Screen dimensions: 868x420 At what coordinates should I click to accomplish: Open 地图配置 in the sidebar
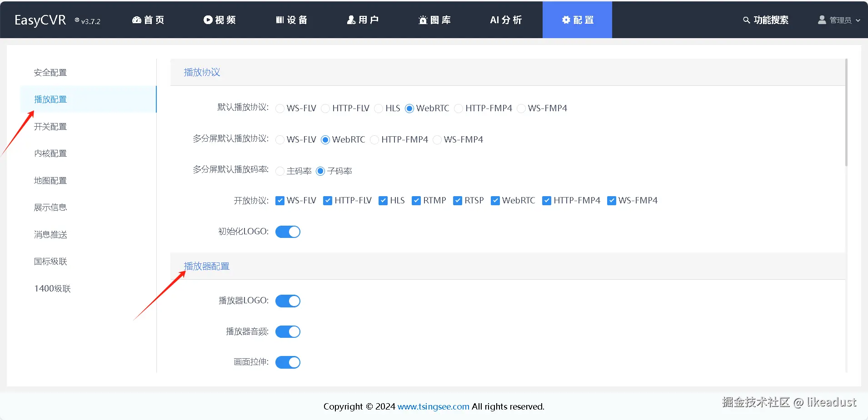click(x=50, y=181)
